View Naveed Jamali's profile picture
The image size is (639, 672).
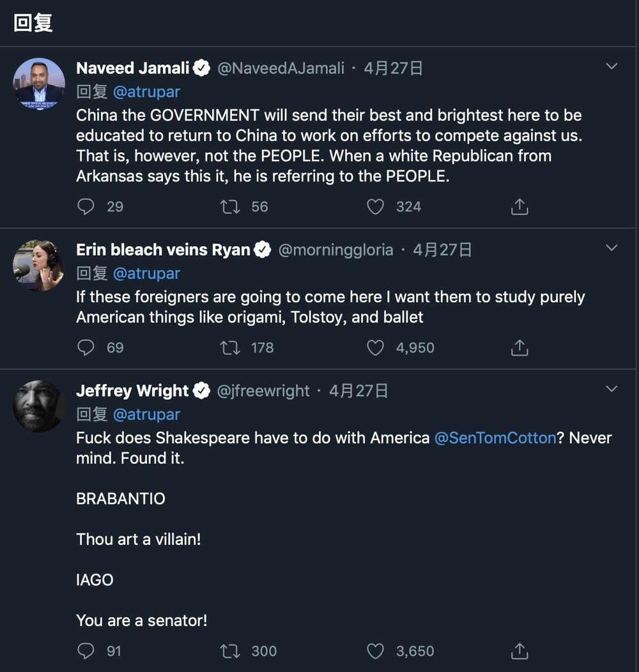click(x=39, y=84)
